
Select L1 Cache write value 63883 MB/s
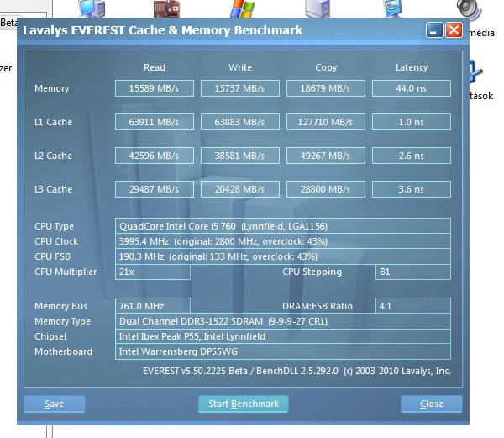pyautogui.click(x=240, y=122)
